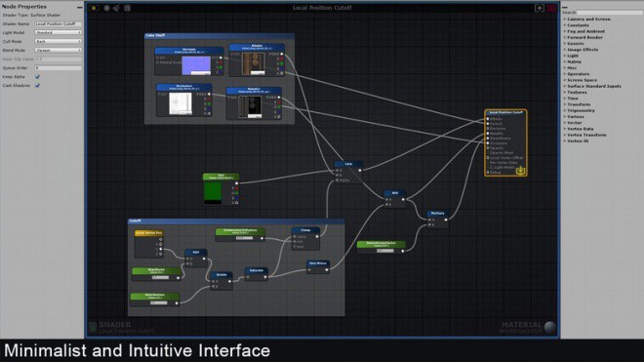The height and width of the screenshot is (362, 644).
Task: Click the green color swatch in color node
Action: (x=213, y=192)
